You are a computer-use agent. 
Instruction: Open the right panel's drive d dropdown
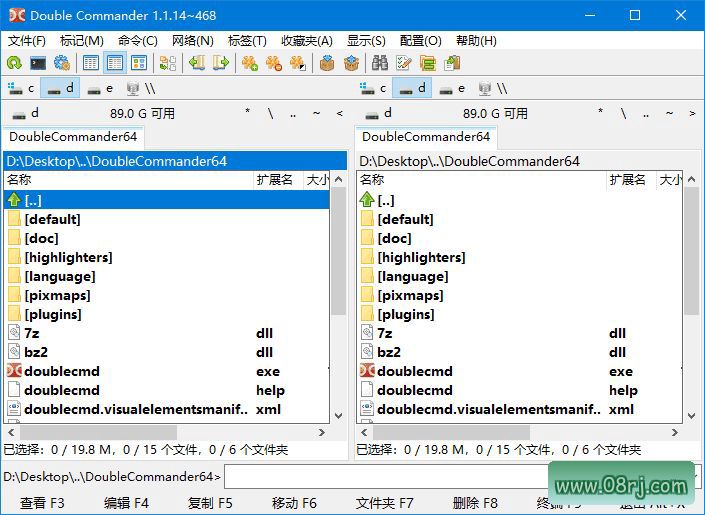tap(379, 113)
